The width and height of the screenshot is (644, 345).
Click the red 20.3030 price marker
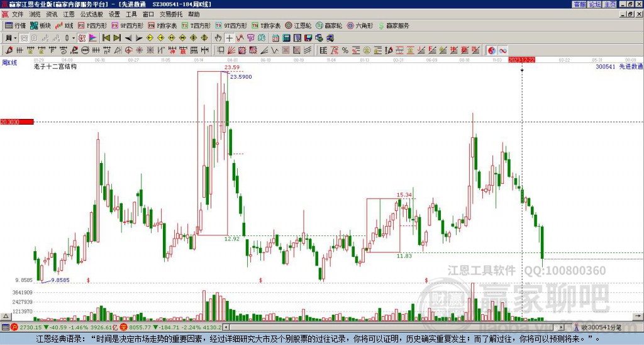coord(16,122)
